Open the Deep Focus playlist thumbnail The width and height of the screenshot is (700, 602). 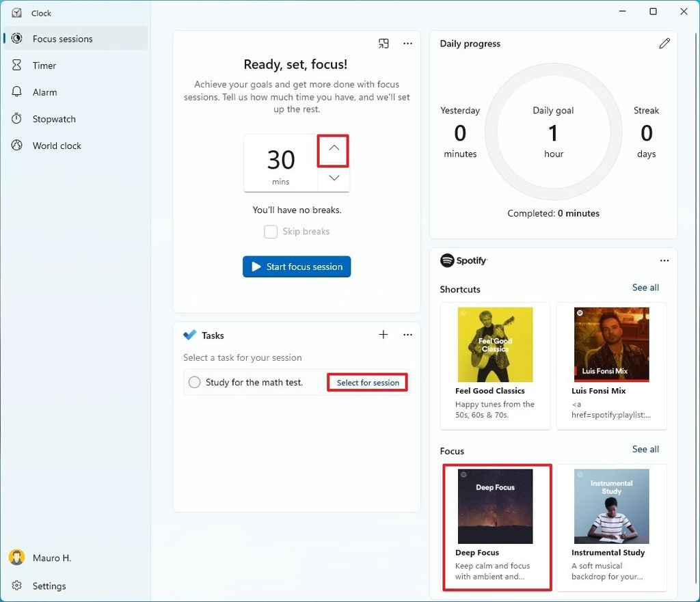(497, 506)
